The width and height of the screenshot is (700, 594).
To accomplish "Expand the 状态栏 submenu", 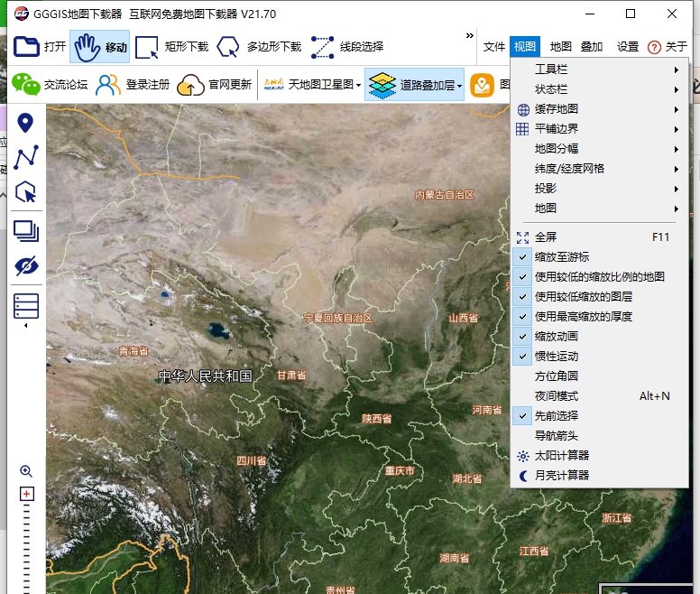I will pyautogui.click(x=600, y=89).
